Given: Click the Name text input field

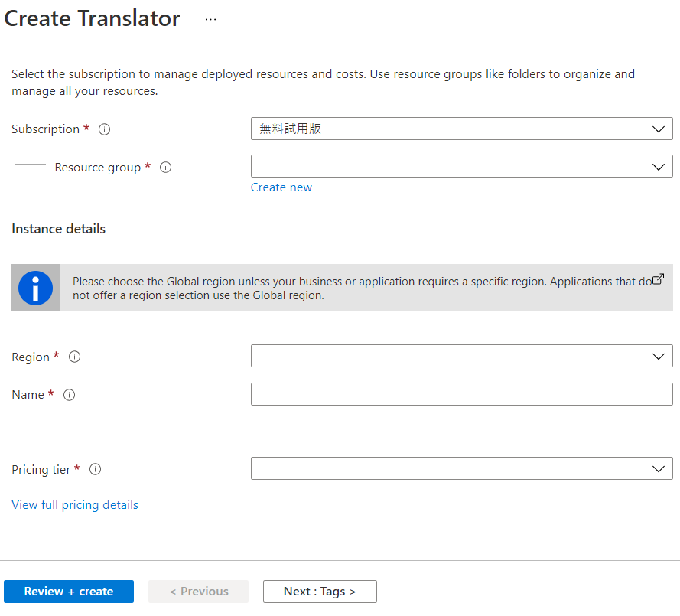Looking at the screenshot, I should tap(461, 394).
